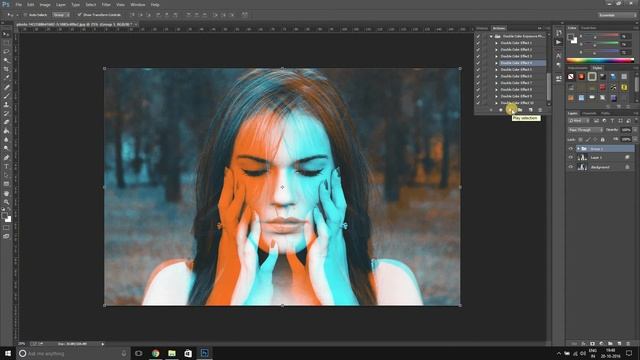This screenshot has height=360, width=640.
Task: Click Play selection in Actions panel
Action: [x=511, y=109]
